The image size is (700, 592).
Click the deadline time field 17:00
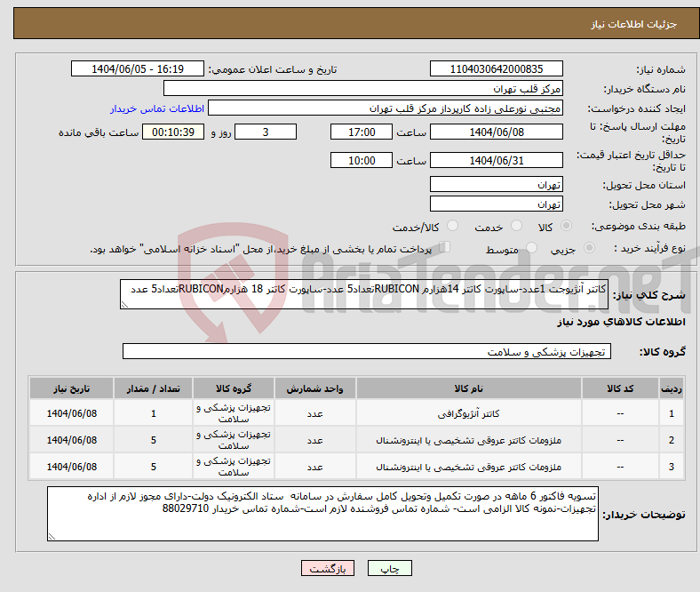(362, 132)
